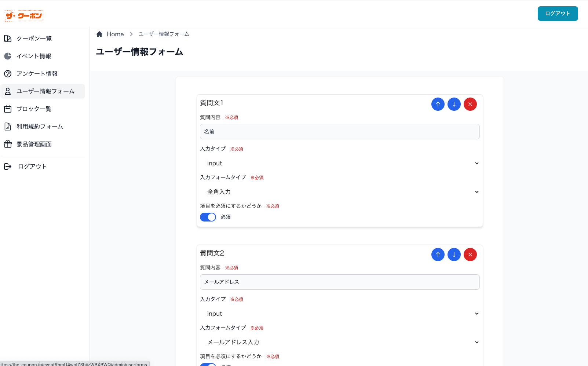Click 項目を必須にするかどうか label in 質問文1
The height and width of the screenshot is (366, 588).
[231, 206]
